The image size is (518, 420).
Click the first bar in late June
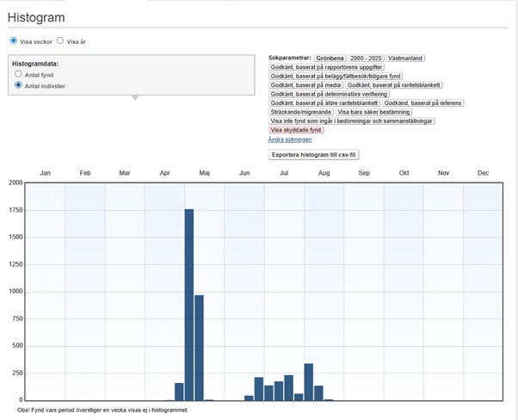[249, 398]
